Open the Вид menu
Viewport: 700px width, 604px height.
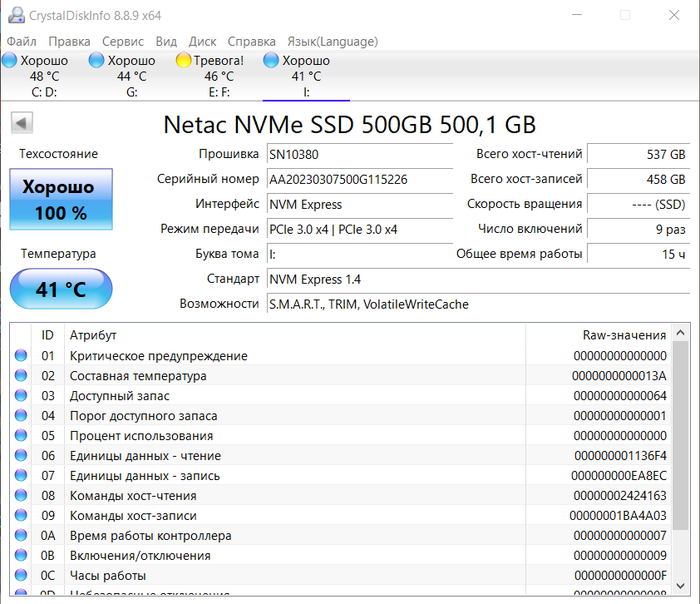[x=166, y=42]
